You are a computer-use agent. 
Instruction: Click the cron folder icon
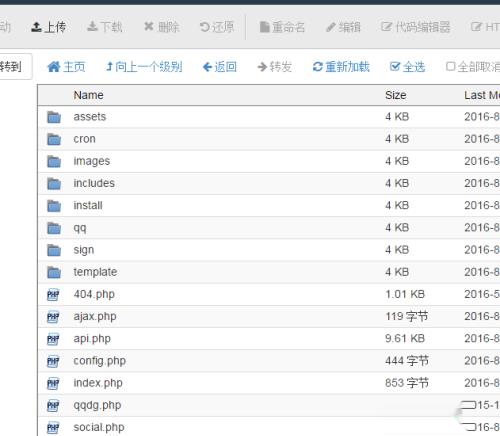(54, 139)
